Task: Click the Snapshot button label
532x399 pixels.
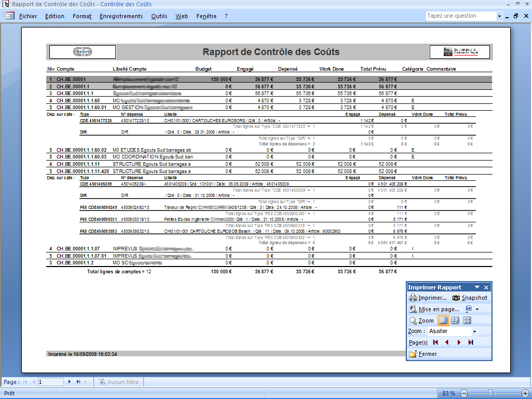Action: pyautogui.click(x=474, y=298)
